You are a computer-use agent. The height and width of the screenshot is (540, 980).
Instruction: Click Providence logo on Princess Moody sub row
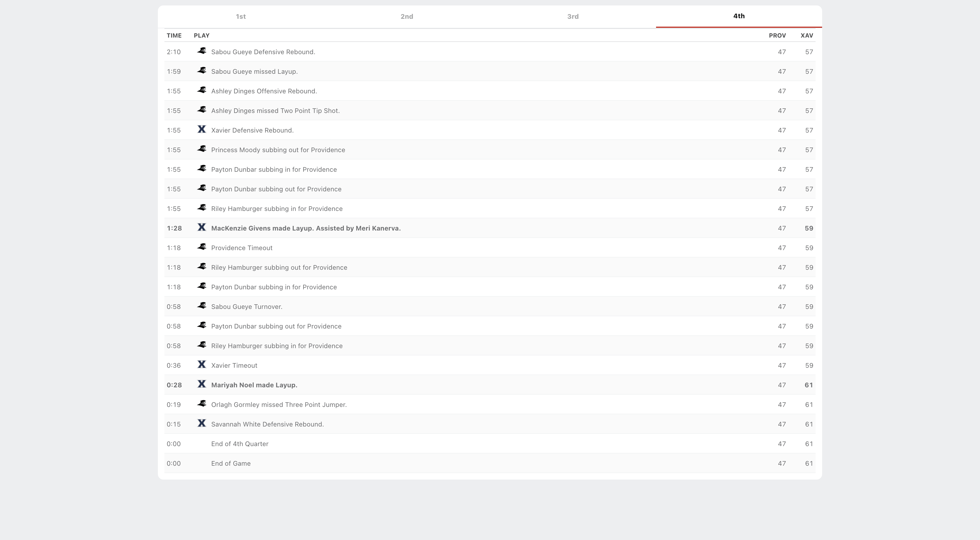pos(202,149)
